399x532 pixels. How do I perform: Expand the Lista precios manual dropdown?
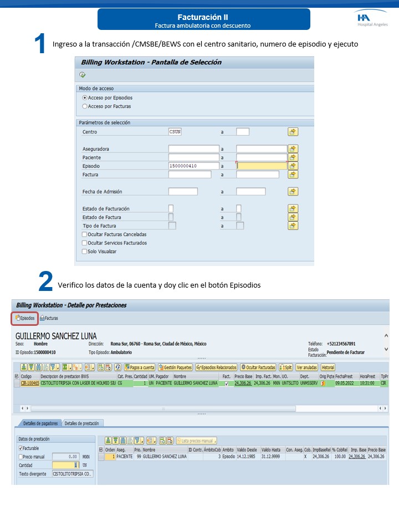click(196, 441)
